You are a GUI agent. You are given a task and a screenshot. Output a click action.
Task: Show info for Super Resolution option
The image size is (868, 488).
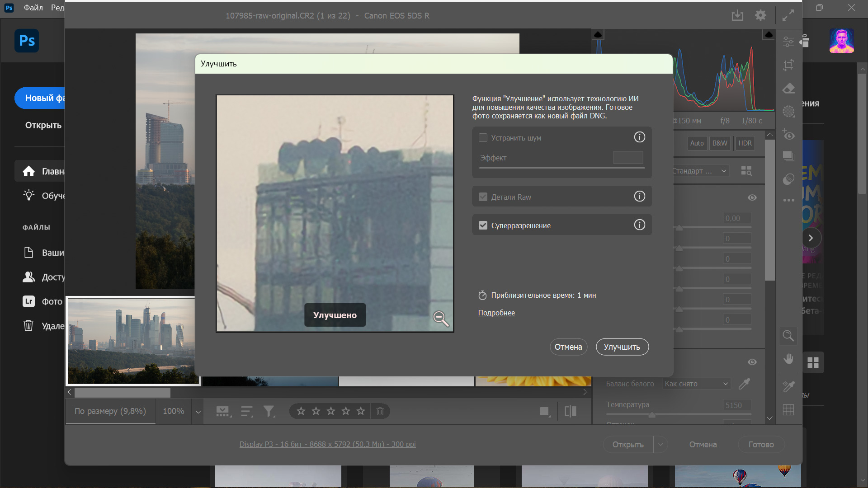coord(639,225)
